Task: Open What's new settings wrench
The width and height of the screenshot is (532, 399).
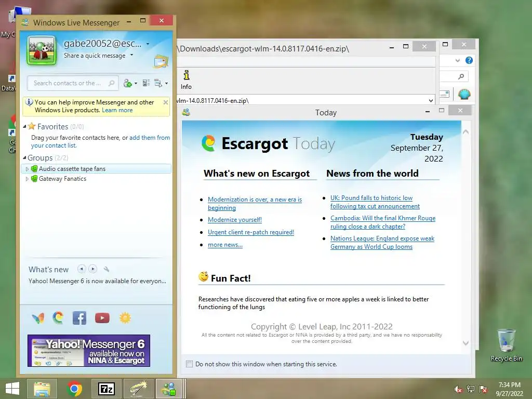Action: 106,270
